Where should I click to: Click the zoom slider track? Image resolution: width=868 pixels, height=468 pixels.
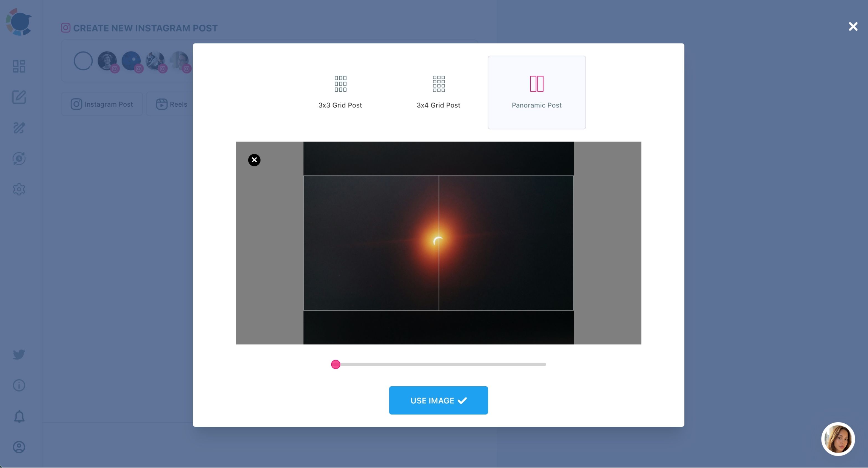tap(438, 364)
